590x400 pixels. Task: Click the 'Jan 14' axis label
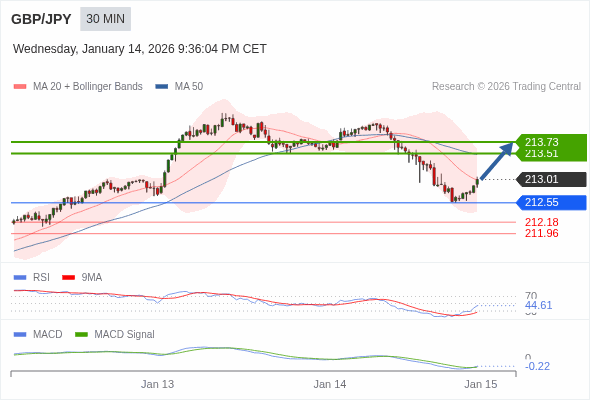(x=330, y=384)
